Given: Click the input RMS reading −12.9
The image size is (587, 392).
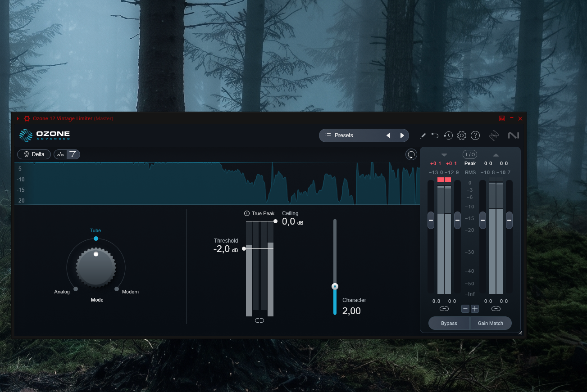Looking at the screenshot, I should coord(451,173).
